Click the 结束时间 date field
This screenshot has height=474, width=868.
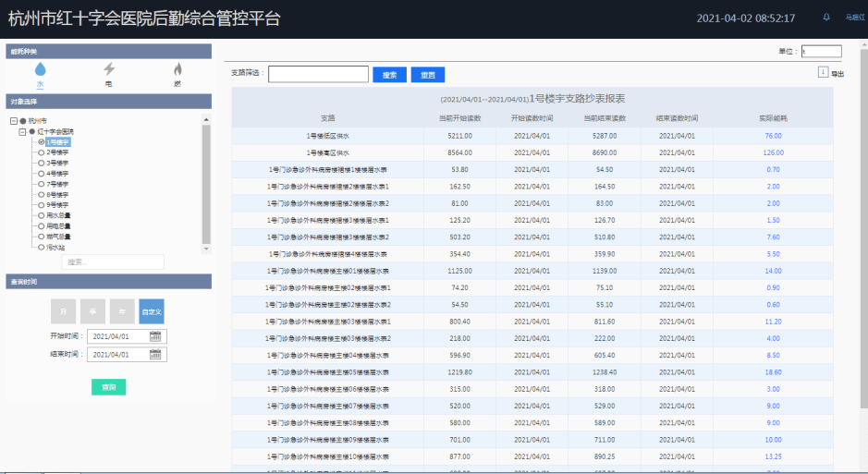click(127, 355)
